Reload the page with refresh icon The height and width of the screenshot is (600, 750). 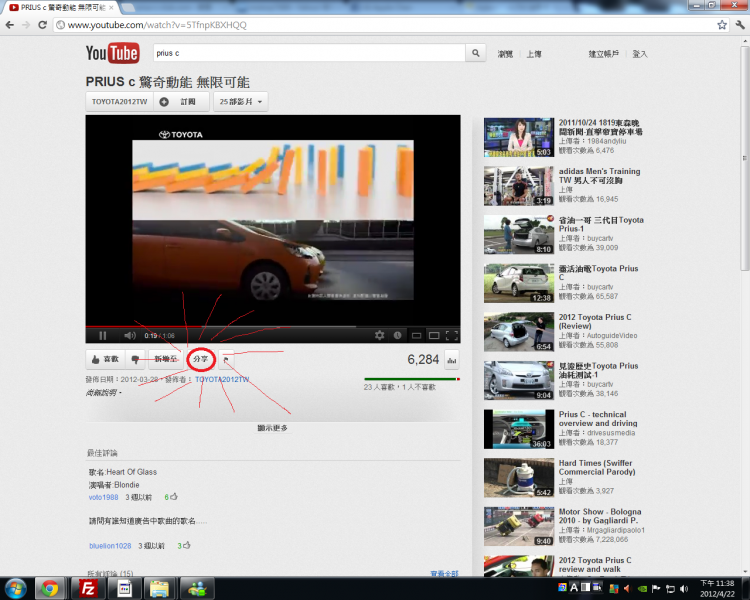pyautogui.click(x=42, y=25)
